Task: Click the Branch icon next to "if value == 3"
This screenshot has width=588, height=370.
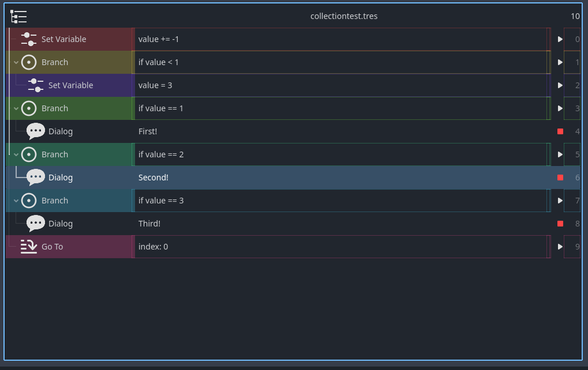Action: pyautogui.click(x=28, y=200)
